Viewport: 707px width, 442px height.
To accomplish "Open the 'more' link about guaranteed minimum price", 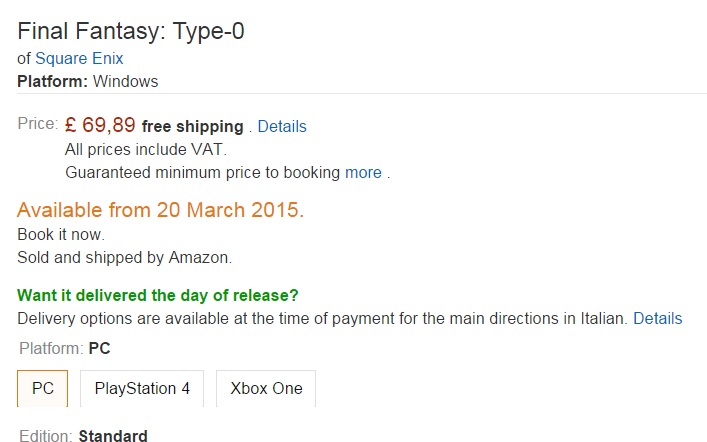I will tap(363, 172).
